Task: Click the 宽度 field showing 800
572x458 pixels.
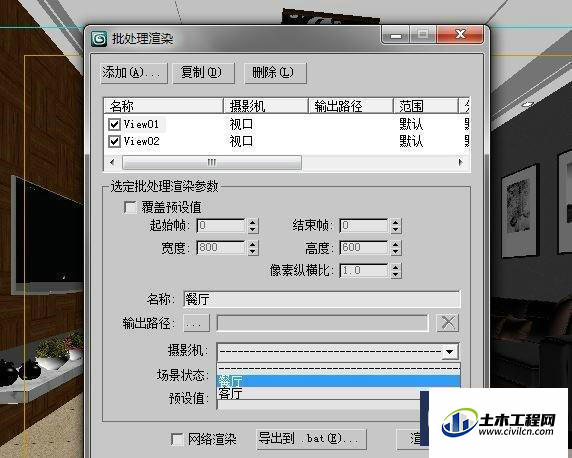Action: 221,248
